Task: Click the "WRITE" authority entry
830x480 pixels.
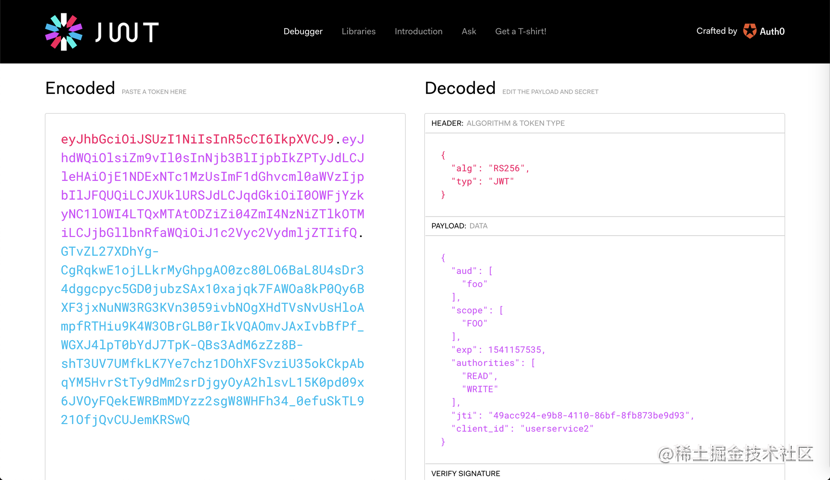Action: point(480,390)
